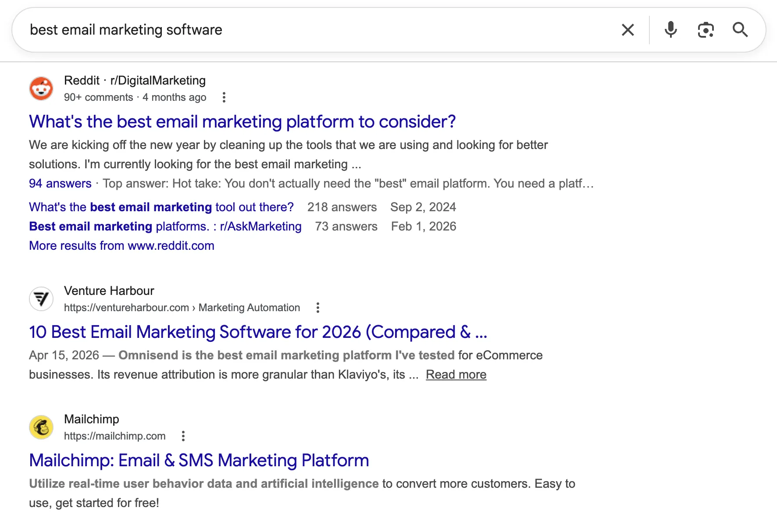Open 'Mailchimp: Email & SMS Marketing Platform'
The width and height of the screenshot is (777, 532).
click(x=199, y=460)
